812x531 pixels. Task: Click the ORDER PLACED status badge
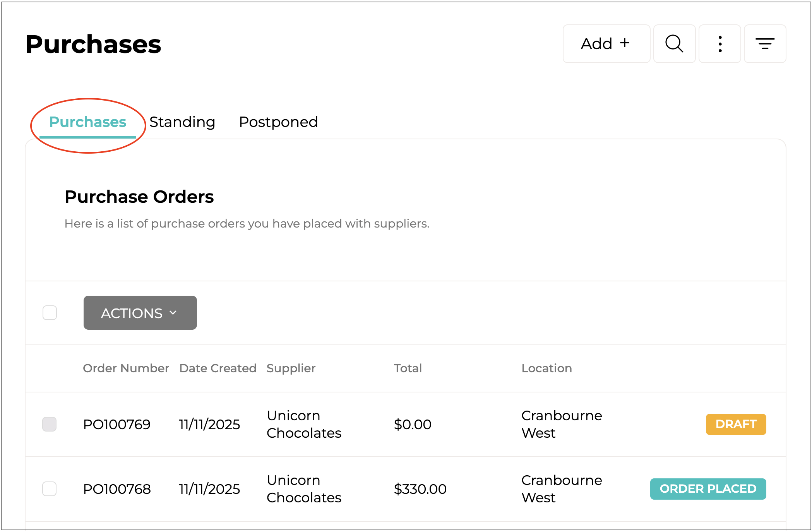tap(708, 489)
